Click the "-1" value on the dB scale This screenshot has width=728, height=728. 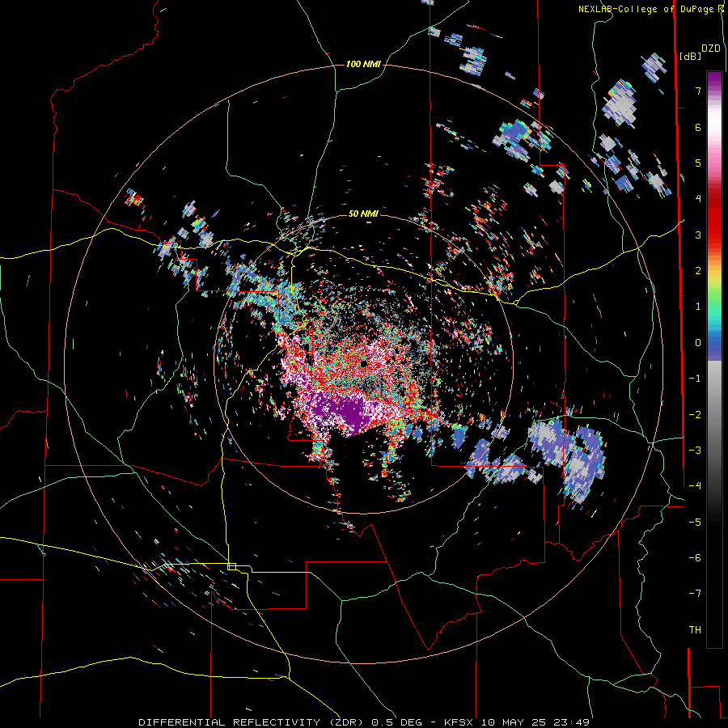(x=695, y=379)
